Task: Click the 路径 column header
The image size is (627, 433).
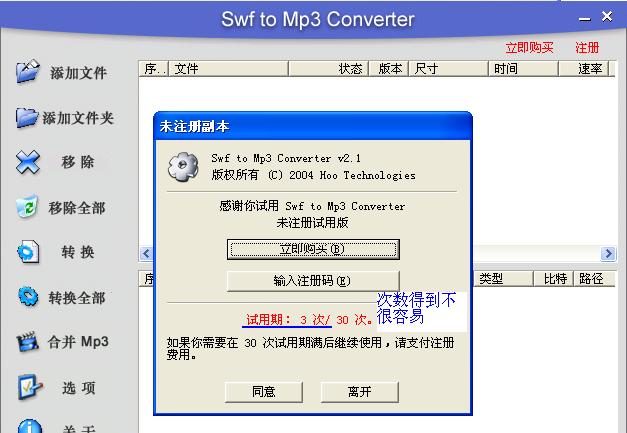Action: click(x=595, y=279)
